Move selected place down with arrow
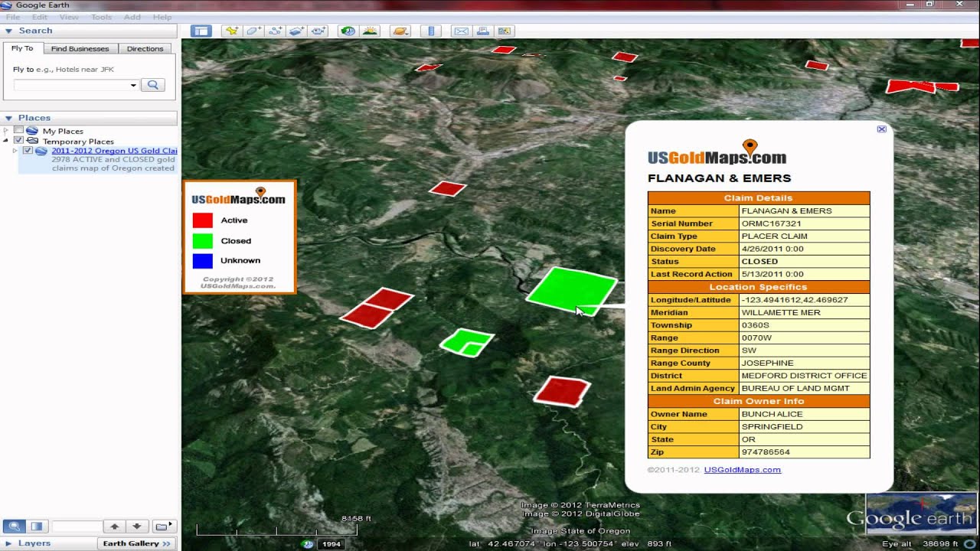This screenshot has height=551, width=980. (x=137, y=527)
